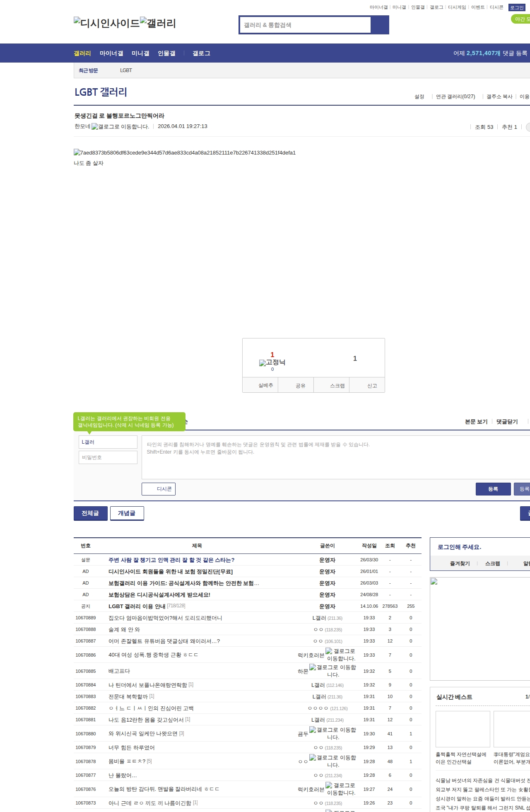Screen dimensions: 530x812
Task: Open the AD post '보험상담은 디시공식설계사에게 받으세요!'
Action: [159, 594]
